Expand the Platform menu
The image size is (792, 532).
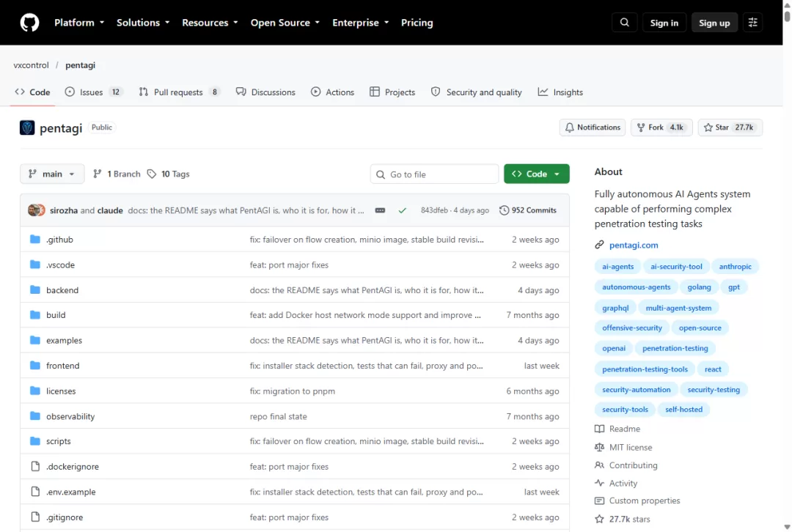[79, 23]
